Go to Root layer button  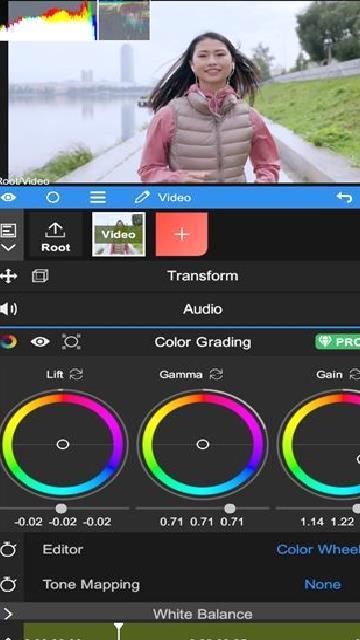pos(56,235)
